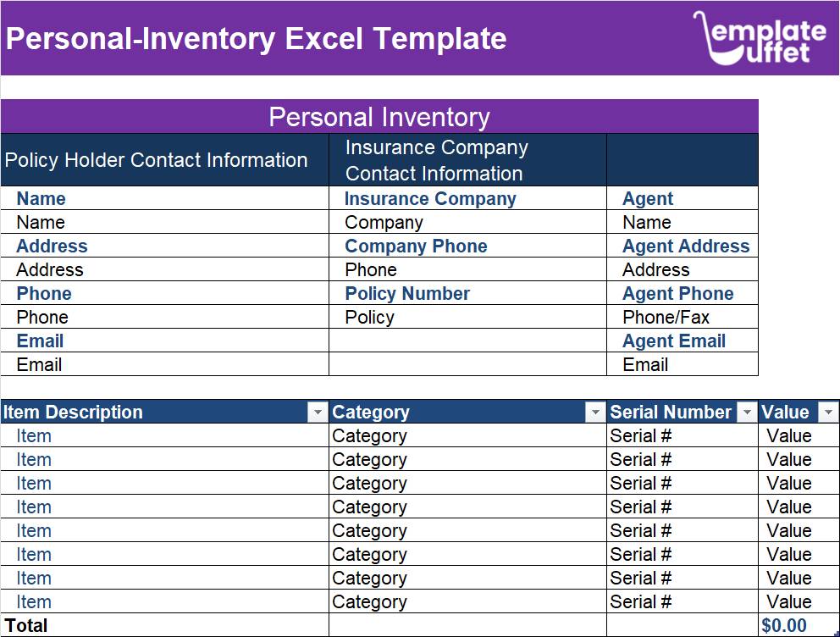Click the Company value cell
The height and width of the screenshot is (637, 840).
point(467,222)
